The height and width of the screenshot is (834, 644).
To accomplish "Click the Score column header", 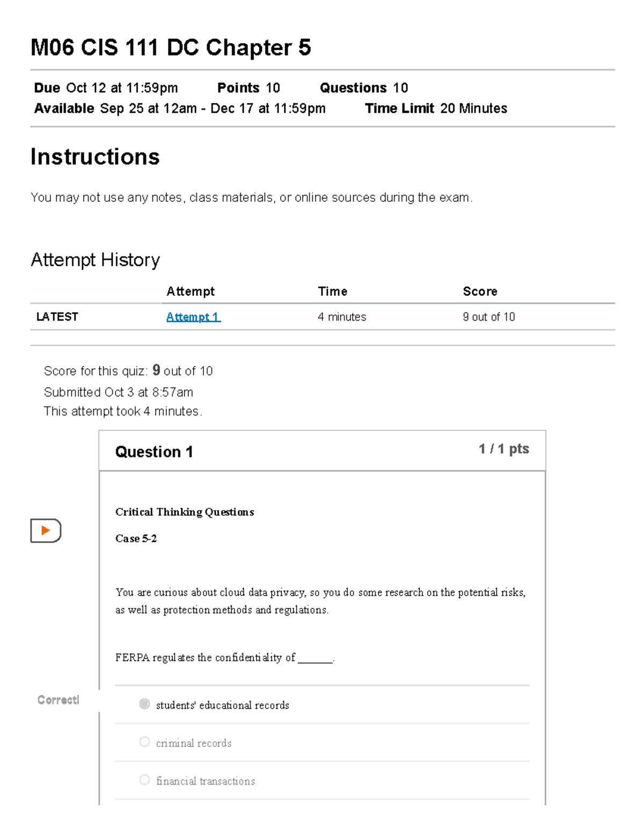I will (480, 291).
